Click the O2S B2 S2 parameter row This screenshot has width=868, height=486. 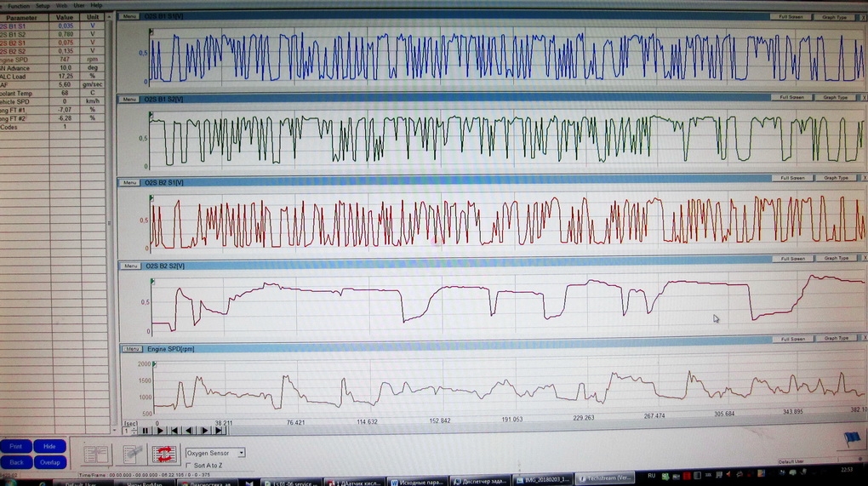coord(52,51)
